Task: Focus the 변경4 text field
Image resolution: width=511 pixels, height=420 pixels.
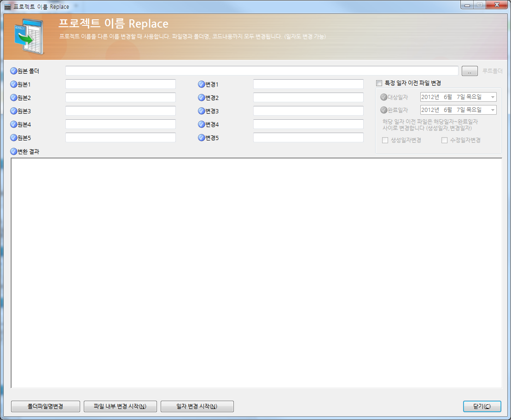Action: click(308, 124)
